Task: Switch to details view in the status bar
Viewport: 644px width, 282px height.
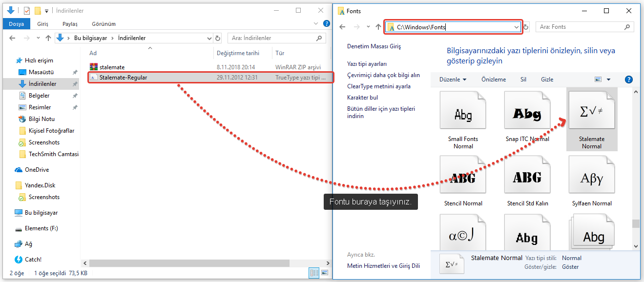Action: (314, 273)
